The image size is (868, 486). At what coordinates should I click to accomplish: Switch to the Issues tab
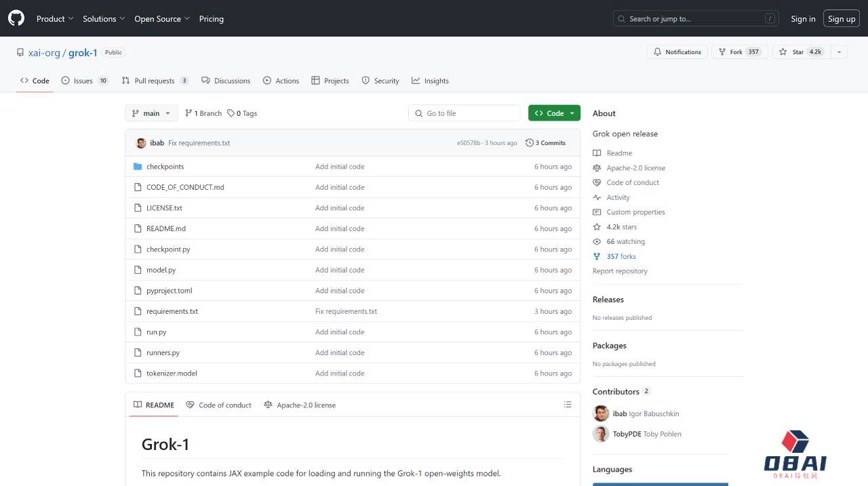coord(84,81)
